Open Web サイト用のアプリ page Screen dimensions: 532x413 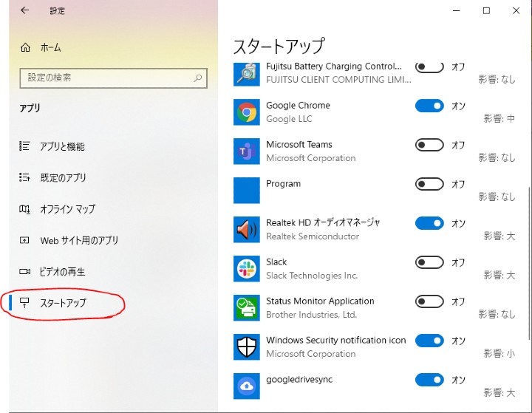coord(79,240)
